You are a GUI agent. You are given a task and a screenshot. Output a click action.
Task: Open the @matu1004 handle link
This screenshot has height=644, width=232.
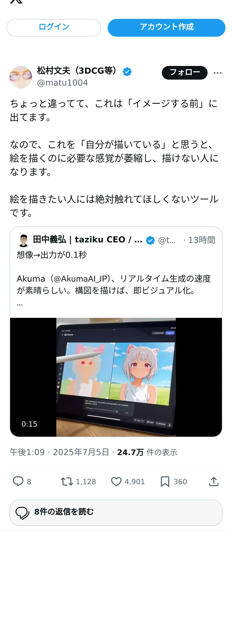[63, 83]
